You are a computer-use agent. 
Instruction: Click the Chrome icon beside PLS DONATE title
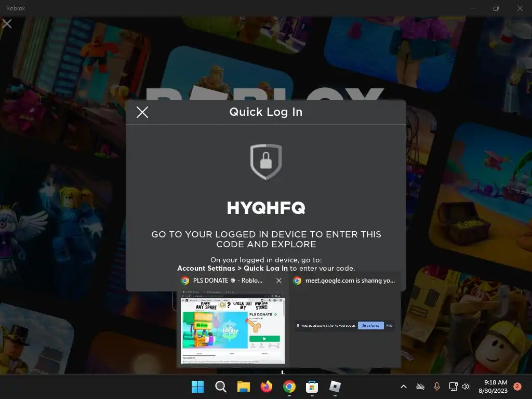(x=185, y=281)
